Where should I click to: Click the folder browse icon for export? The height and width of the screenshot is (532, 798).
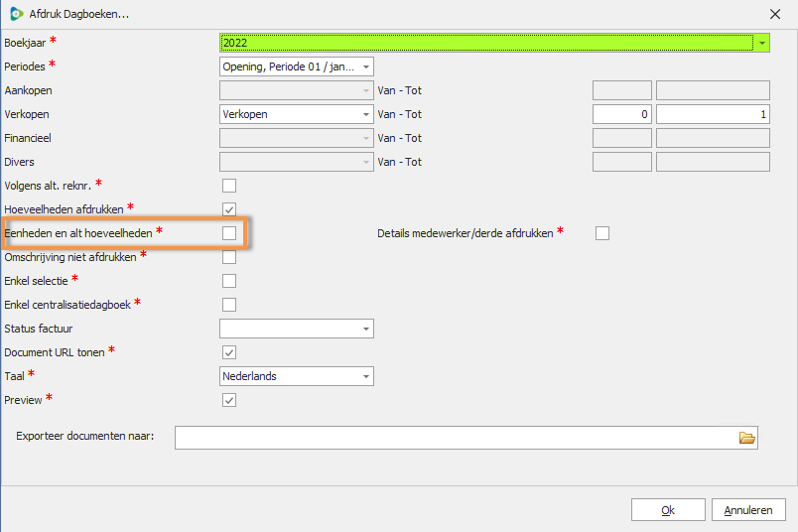(x=746, y=438)
